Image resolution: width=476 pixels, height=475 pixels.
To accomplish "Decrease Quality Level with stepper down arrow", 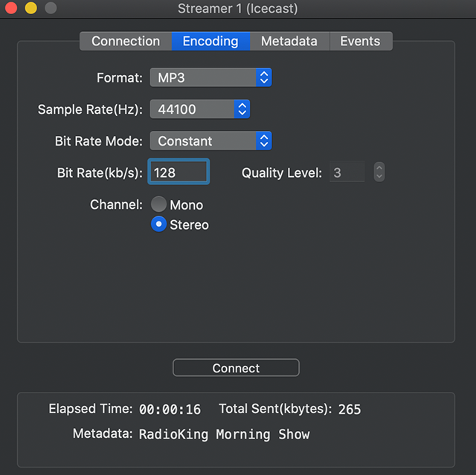I will pos(379,177).
